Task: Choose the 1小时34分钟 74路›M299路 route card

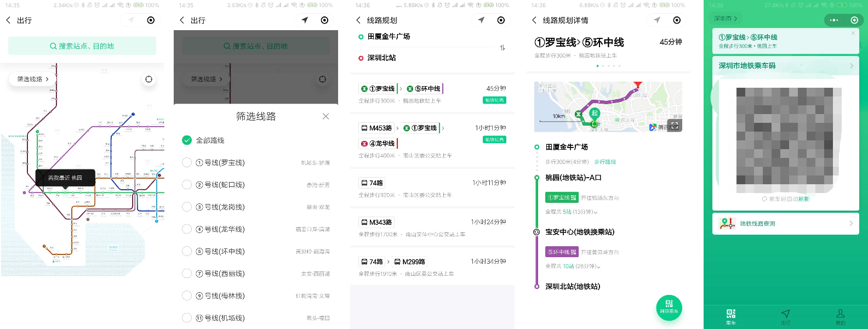Action: 432,267
